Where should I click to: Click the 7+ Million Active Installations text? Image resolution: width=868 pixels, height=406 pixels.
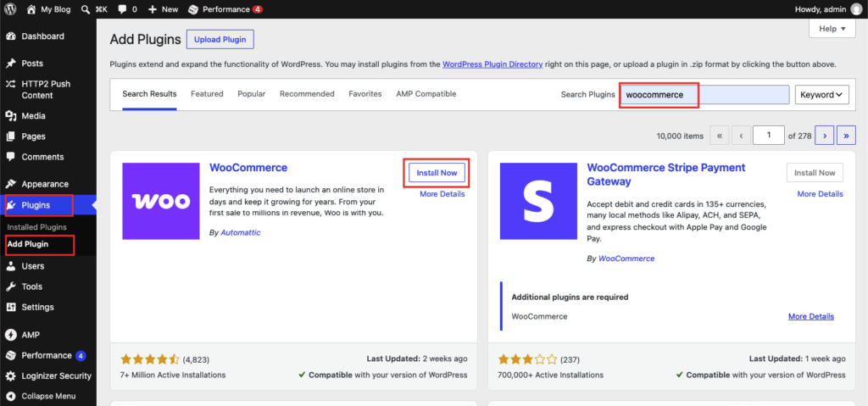pyautogui.click(x=173, y=375)
